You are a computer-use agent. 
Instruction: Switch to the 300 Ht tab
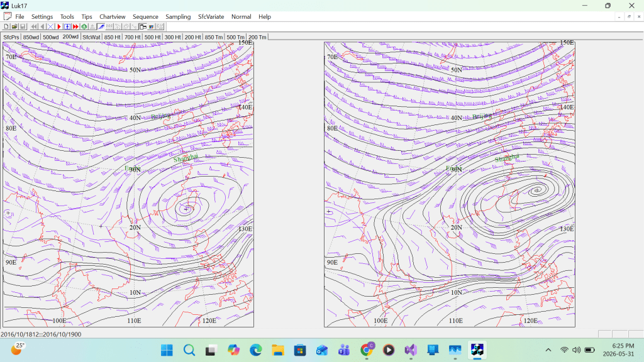[172, 37]
